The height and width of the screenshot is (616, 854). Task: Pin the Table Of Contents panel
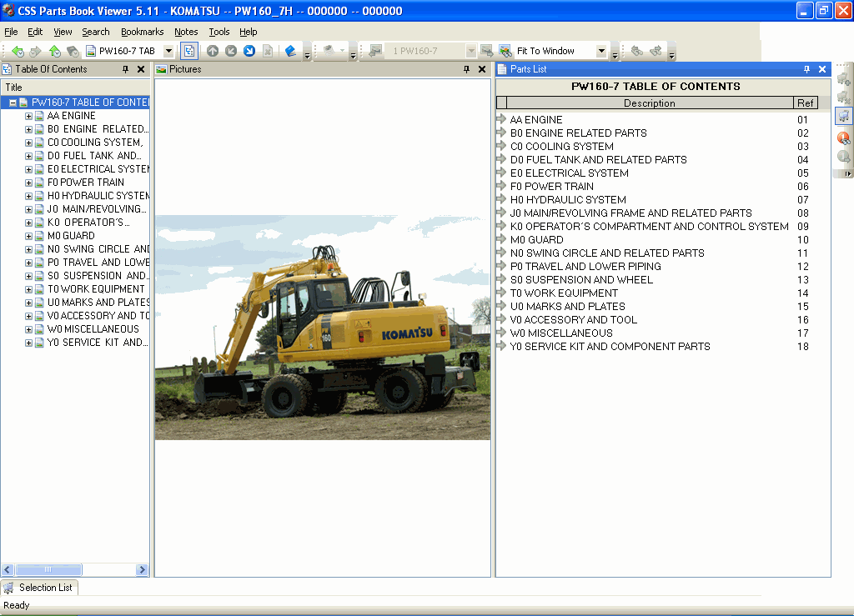click(x=125, y=69)
